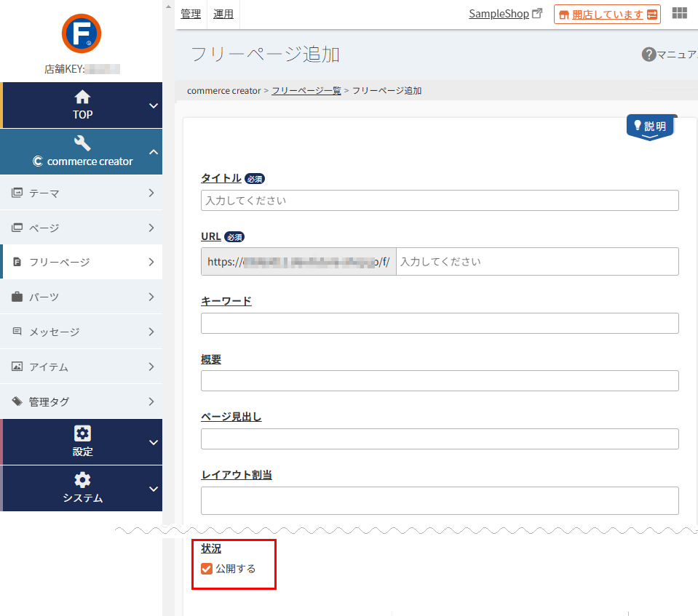Click the 開店しています status button

pyautogui.click(x=607, y=15)
